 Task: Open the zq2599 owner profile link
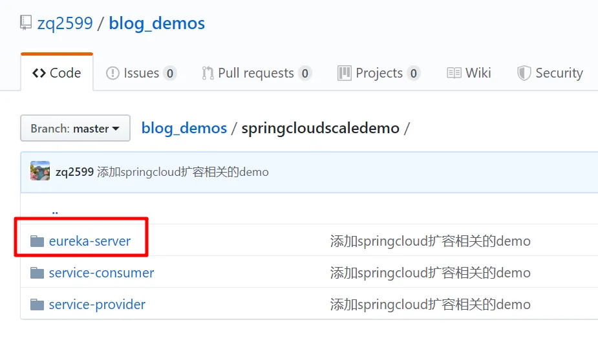[65, 23]
